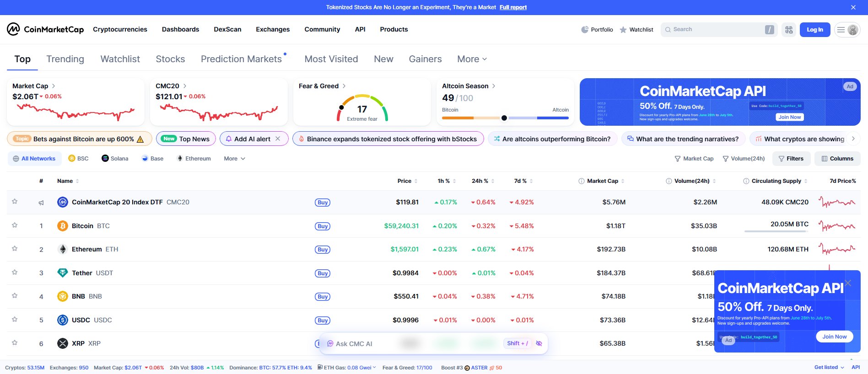Hide the Ask CMC AI bar
The height and width of the screenshot is (374, 868).
(539, 343)
